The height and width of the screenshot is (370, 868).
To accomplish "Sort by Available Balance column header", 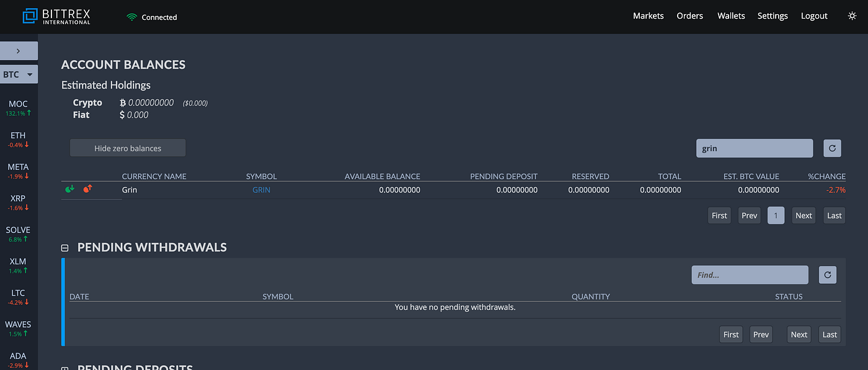I will (x=383, y=176).
